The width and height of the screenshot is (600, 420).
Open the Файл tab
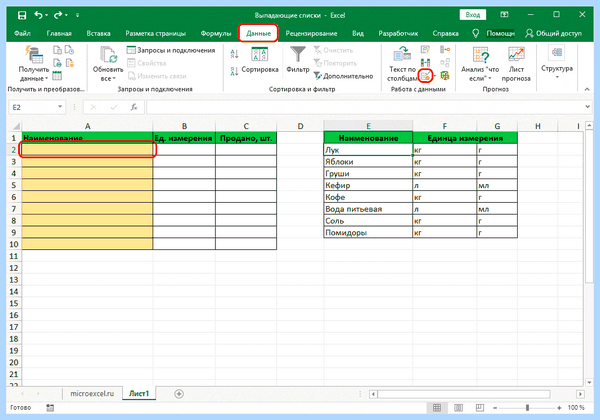(x=22, y=33)
